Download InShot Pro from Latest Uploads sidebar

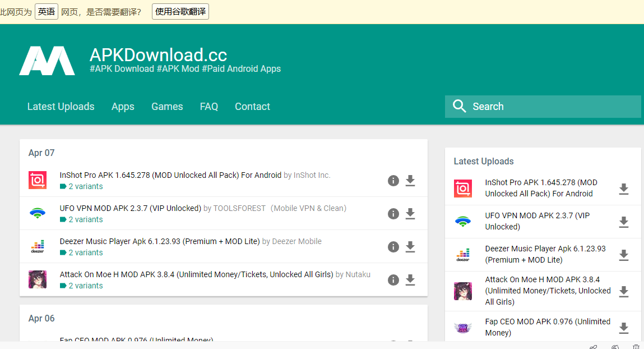point(624,189)
